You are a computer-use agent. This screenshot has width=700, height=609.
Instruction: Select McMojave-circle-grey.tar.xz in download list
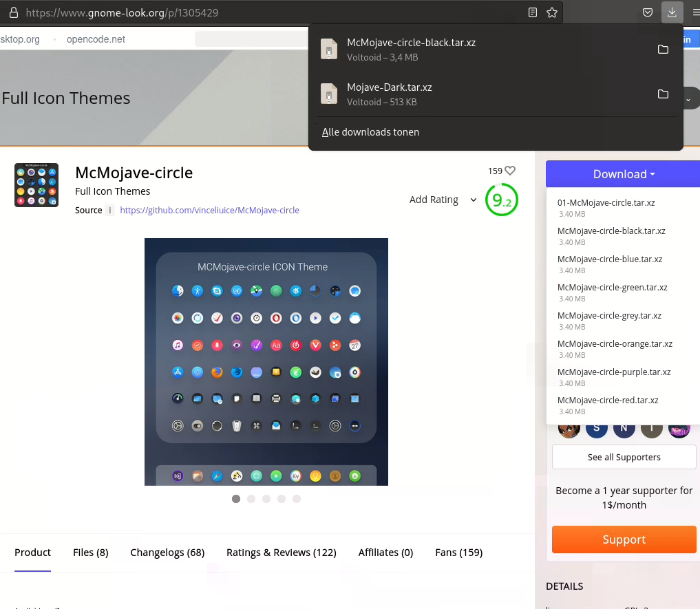click(x=609, y=315)
